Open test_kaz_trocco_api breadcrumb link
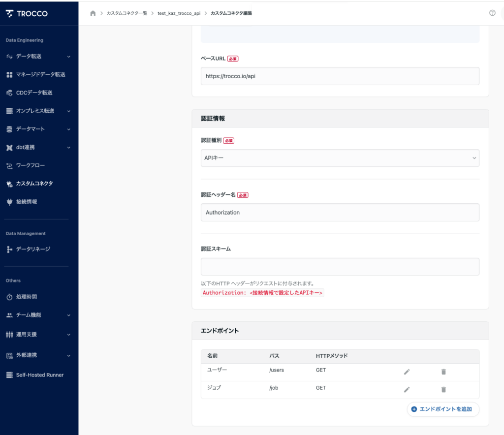The height and width of the screenshot is (435, 504). coord(179,13)
